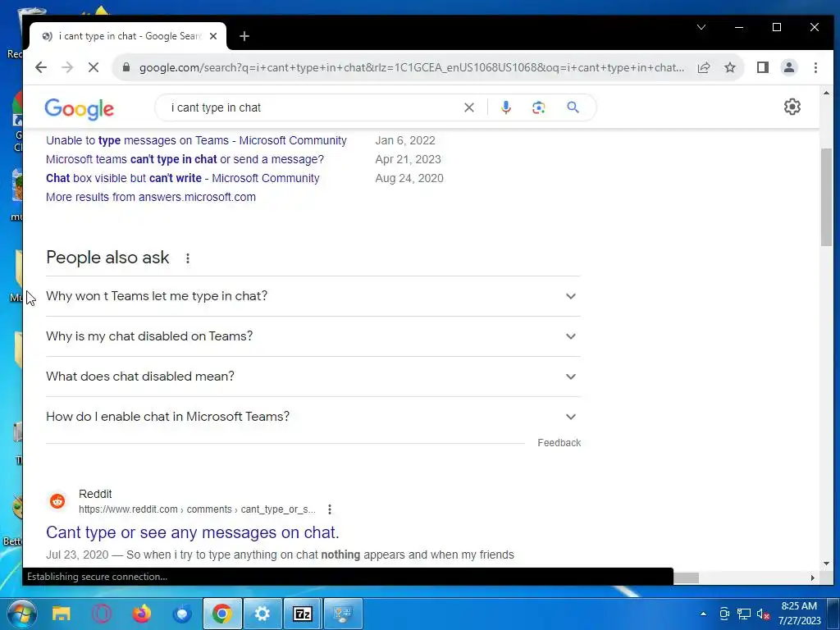Share this page icon in address bar
The width and height of the screenshot is (840, 630).
pos(704,67)
